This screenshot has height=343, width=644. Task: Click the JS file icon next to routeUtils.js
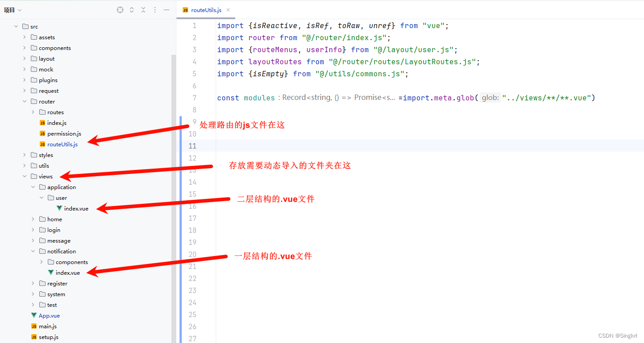click(x=42, y=144)
